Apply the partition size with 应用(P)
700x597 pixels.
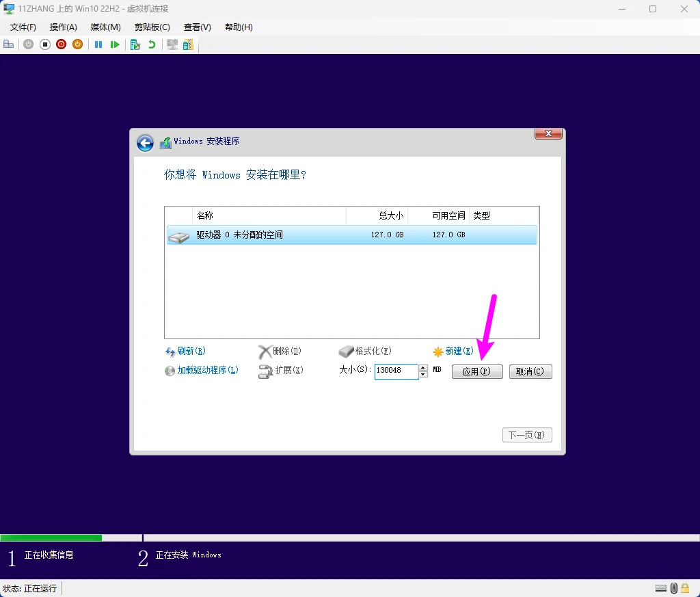[477, 371]
